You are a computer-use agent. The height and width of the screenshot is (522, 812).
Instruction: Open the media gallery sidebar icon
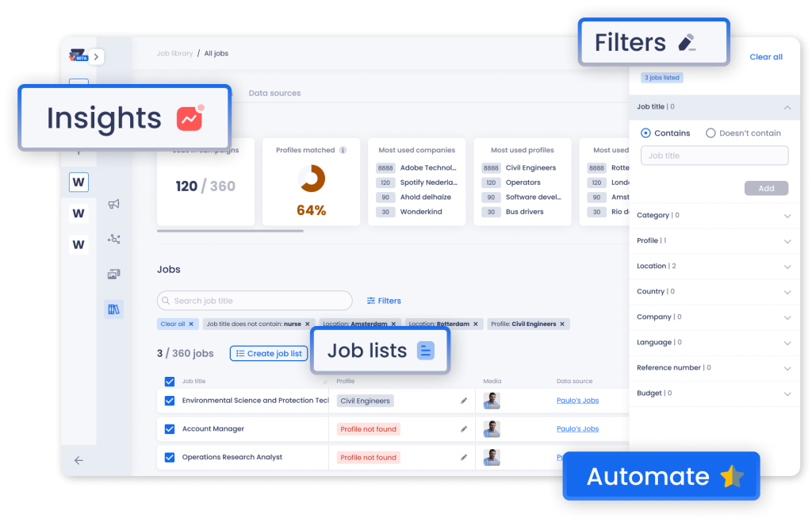[x=113, y=274]
